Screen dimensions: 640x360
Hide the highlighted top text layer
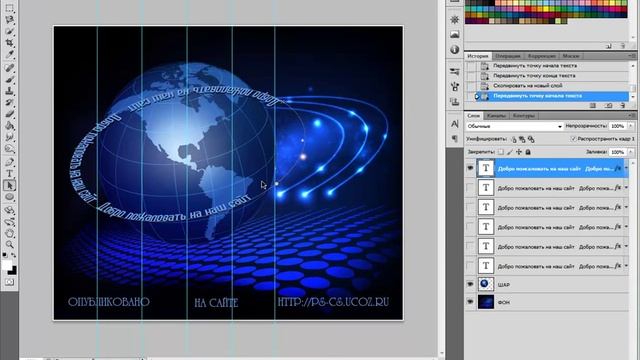point(470,168)
